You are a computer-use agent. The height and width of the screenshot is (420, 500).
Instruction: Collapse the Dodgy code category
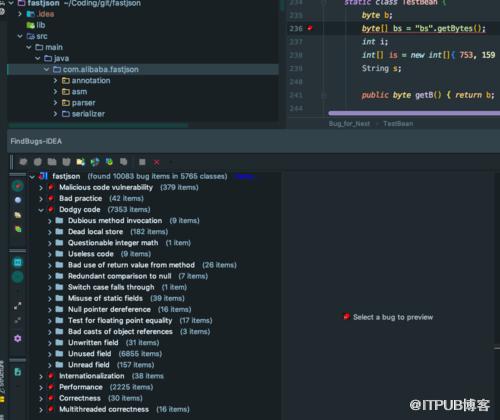click(41, 210)
